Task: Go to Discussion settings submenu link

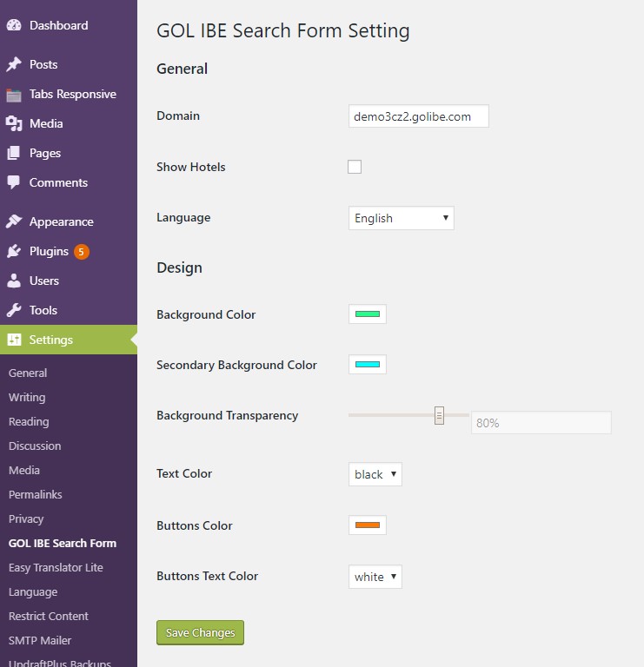Action: pos(35,446)
